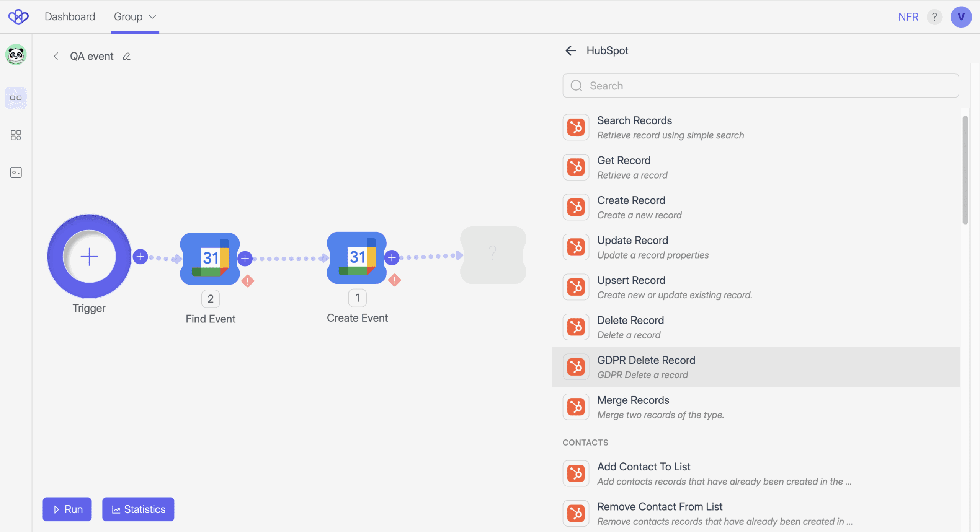
Task: Click the HubSpot panel title
Action: click(x=607, y=50)
